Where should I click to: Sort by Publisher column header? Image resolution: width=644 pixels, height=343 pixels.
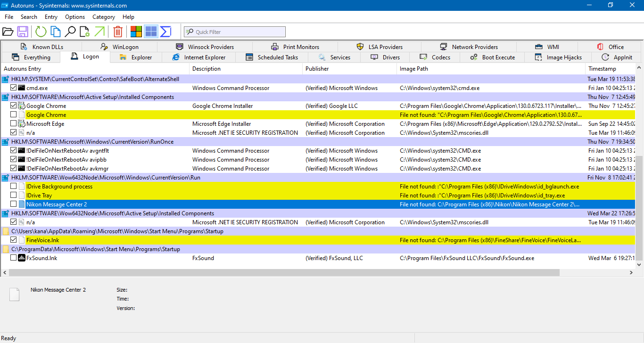pyautogui.click(x=349, y=69)
